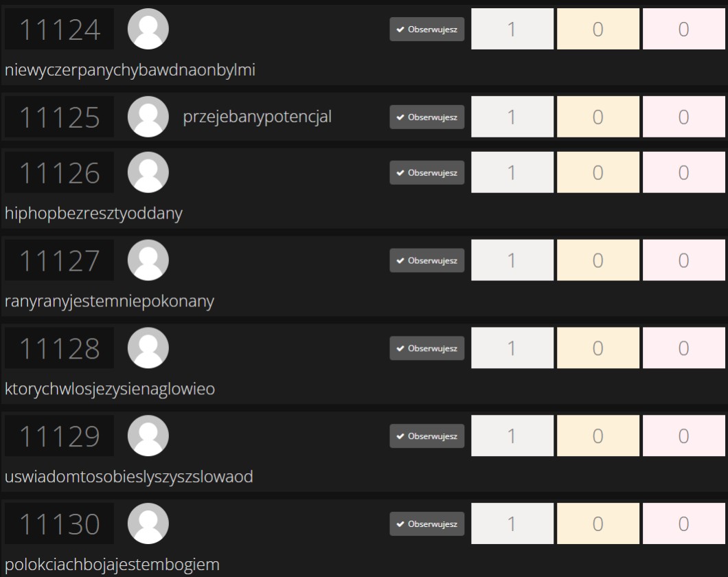Click the polokciachbojajestembogiem text

coord(112,565)
